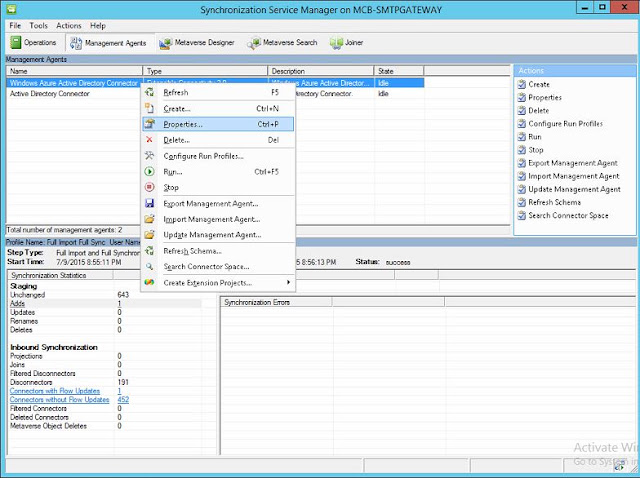640x478 pixels.
Task: Click the Unchanged value 643
Action: (x=123, y=295)
